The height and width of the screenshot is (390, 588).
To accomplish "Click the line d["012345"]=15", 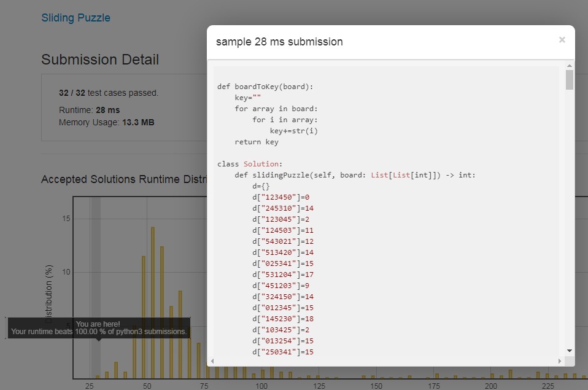I will (283, 308).
